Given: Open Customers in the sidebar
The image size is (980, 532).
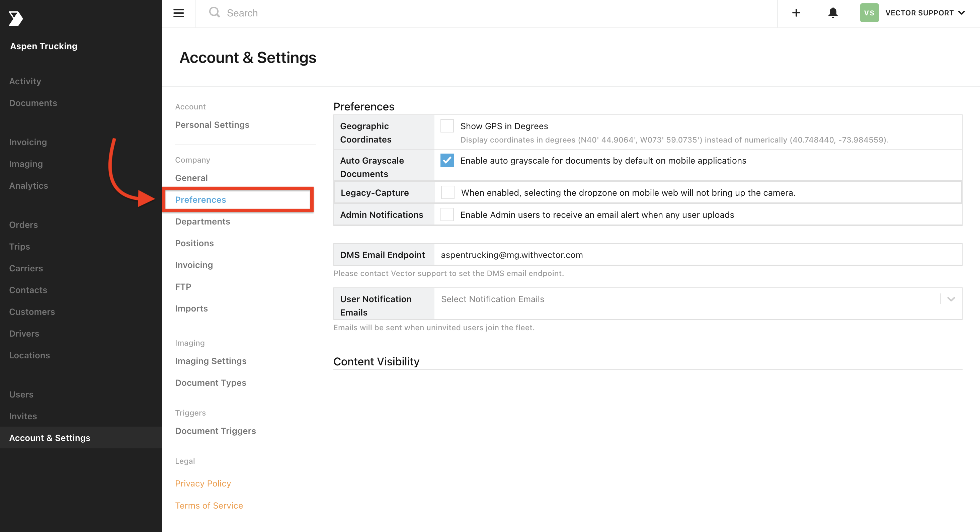Looking at the screenshot, I should click(x=32, y=312).
